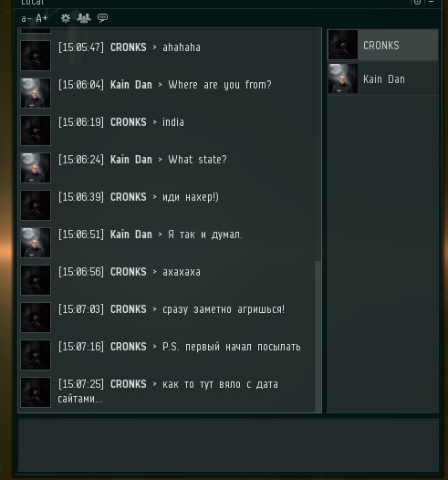Click CRONKS portrait in member list
The width and height of the screenshot is (448, 480).
343,45
